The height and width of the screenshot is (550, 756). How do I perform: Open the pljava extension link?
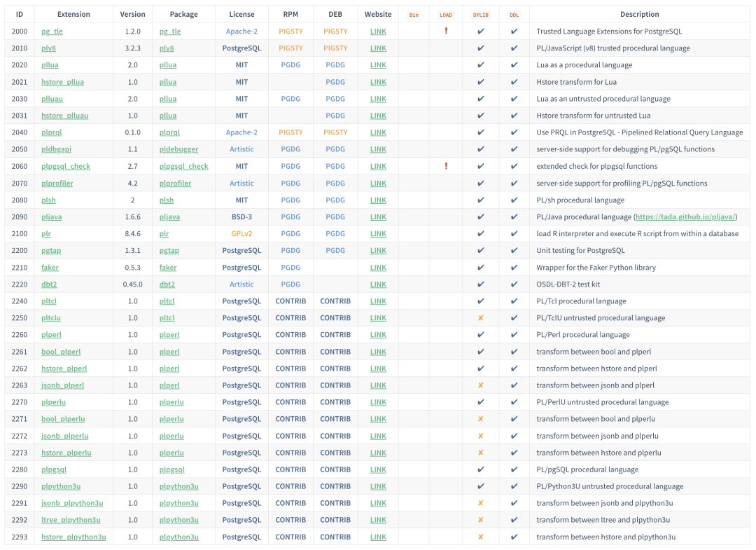pyautogui.click(x=52, y=217)
